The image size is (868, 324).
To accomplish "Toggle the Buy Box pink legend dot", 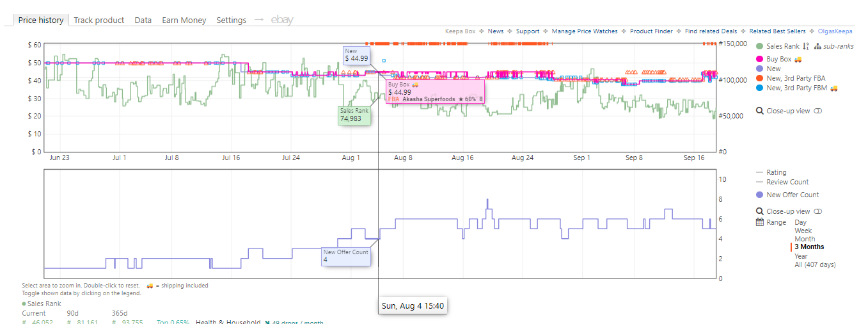I will point(759,59).
